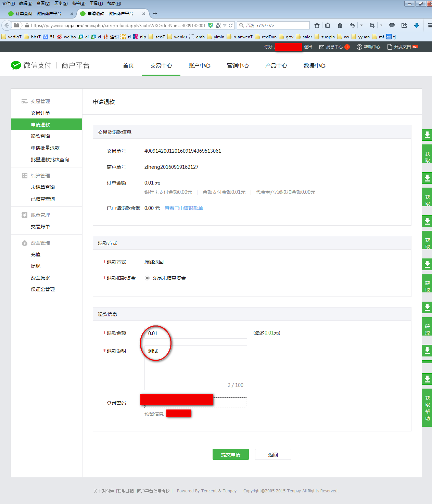
Task: Open the 工具(T) menu
Action: pos(96,3)
